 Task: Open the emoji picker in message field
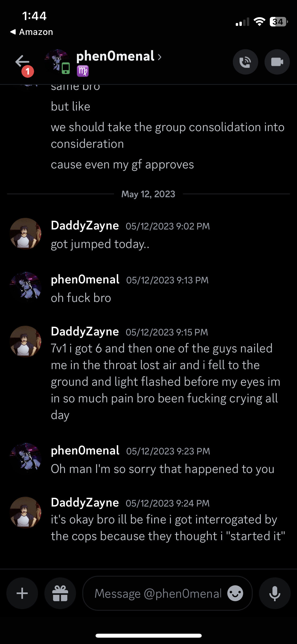[x=235, y=593]
